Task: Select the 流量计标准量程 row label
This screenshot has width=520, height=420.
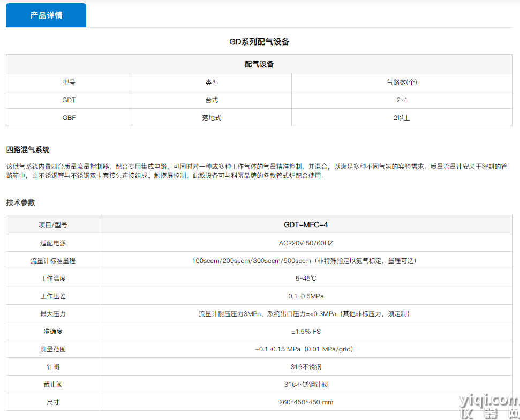Action: tap(53, 261)
